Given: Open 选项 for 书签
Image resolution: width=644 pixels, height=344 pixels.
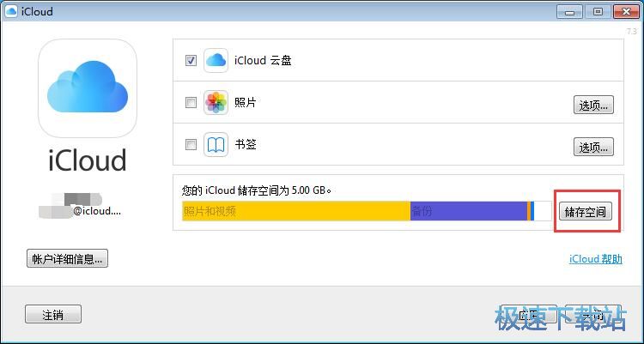Looking at the screenshot, I should (x=593, y=147).
